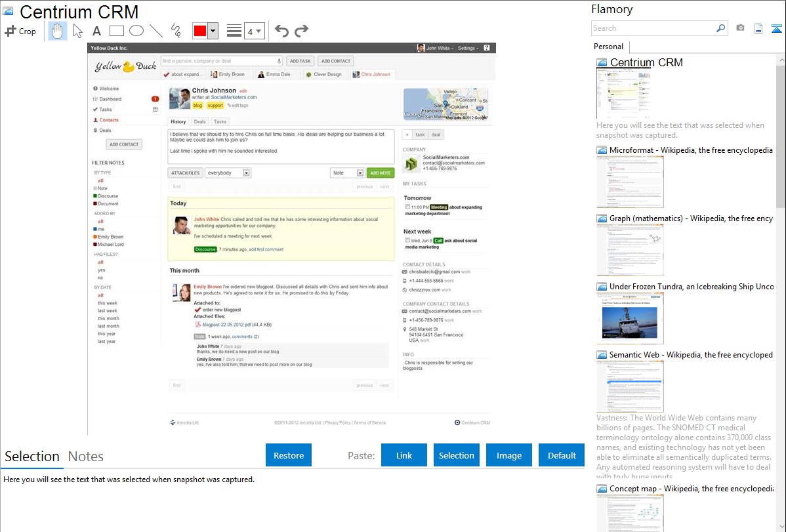786x532 pixels.
Task: Click the Restore button
Action: point(289,455)
